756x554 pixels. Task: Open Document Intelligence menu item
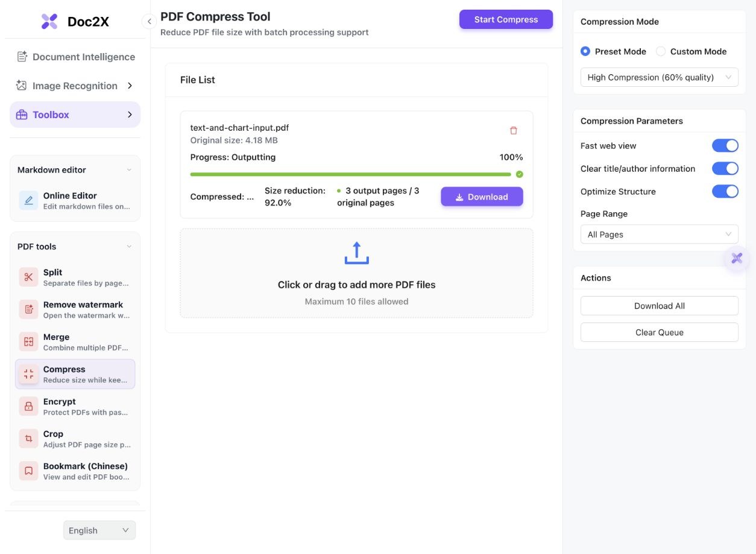click(75, 57)
